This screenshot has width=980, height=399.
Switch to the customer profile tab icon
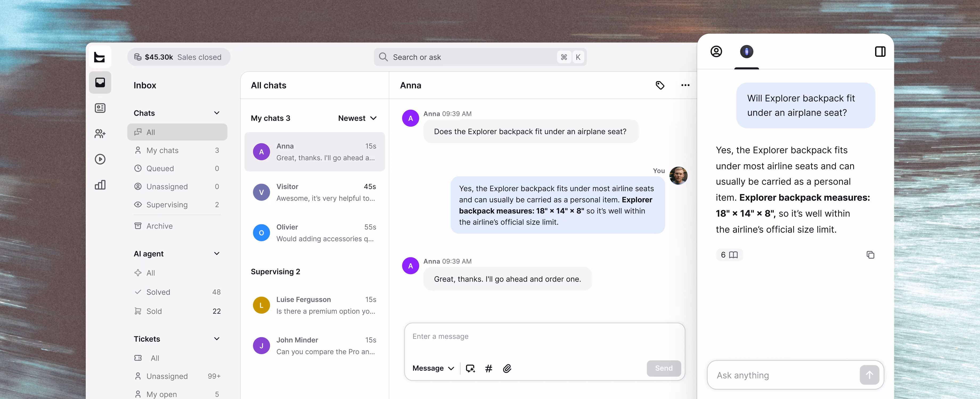coord(716,51)
